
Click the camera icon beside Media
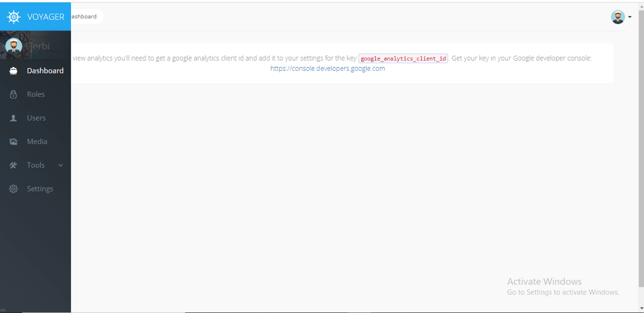tap(13, 141)
